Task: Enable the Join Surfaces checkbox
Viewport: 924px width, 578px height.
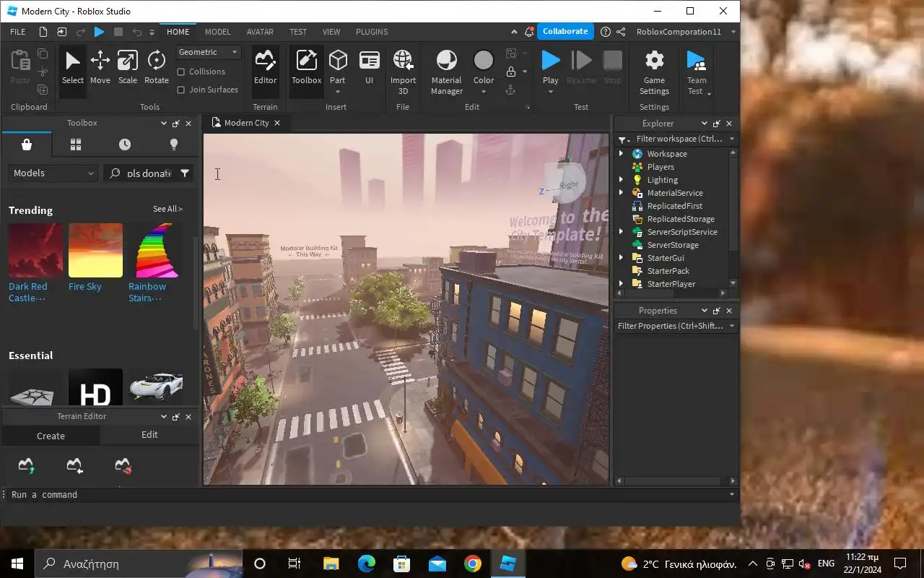Action: tap(181, 90)
